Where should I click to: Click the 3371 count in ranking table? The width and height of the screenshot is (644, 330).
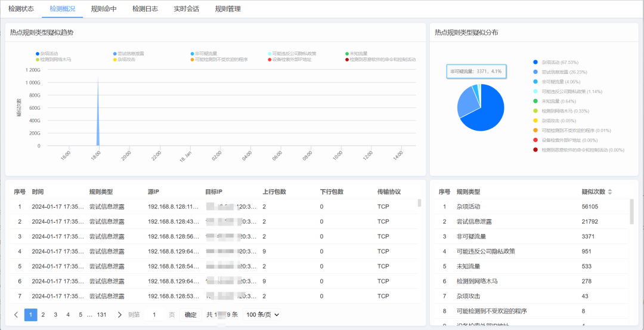coord(588,236)
